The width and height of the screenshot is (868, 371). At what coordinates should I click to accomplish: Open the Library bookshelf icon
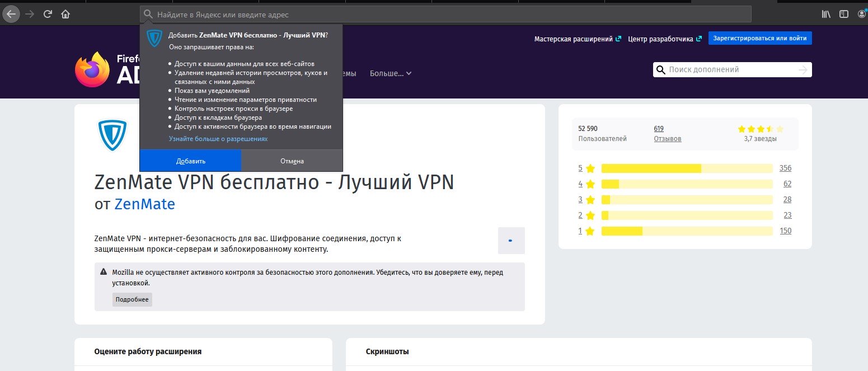point(826,14)
